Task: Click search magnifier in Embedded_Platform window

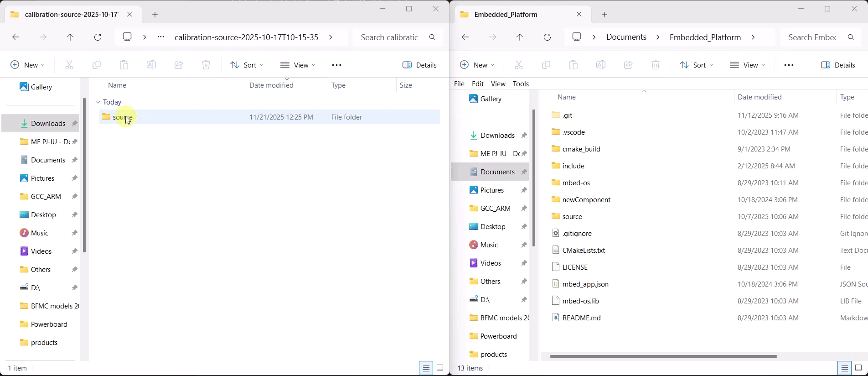Action: pos(851,37)
